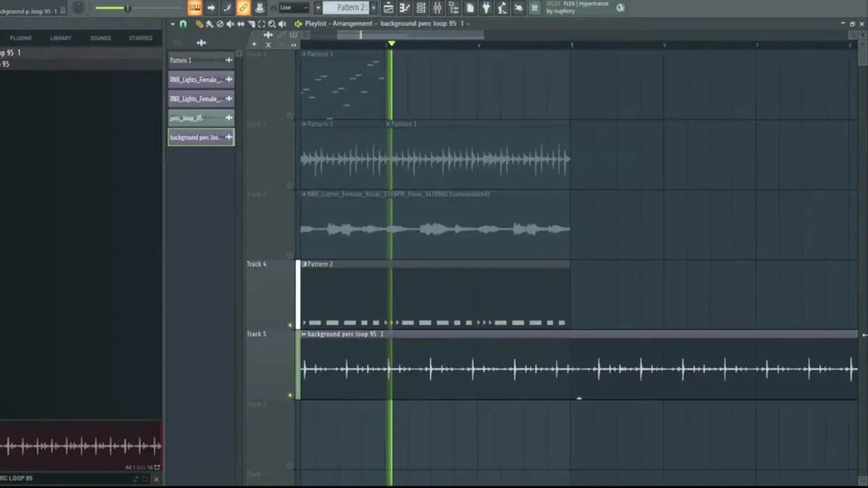Open the PLUGINS browser tab

click(x=20, y=38)
